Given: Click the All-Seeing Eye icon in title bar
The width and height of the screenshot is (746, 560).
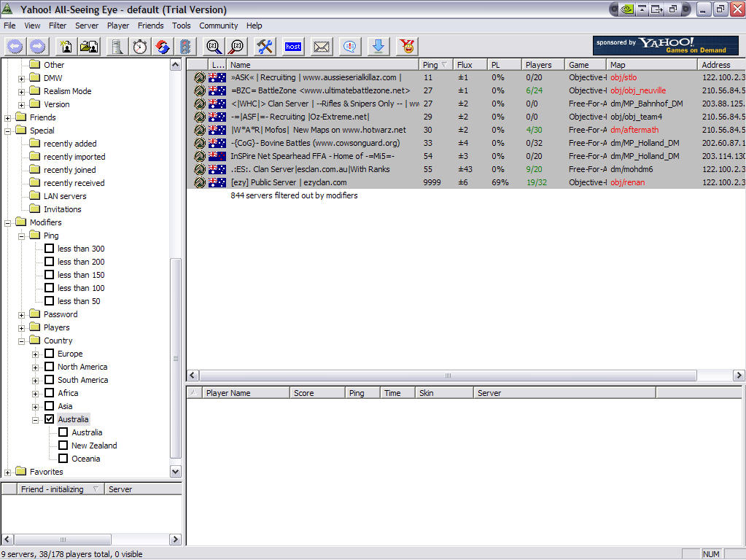Looking at the screenshot, I should (7, 9).
